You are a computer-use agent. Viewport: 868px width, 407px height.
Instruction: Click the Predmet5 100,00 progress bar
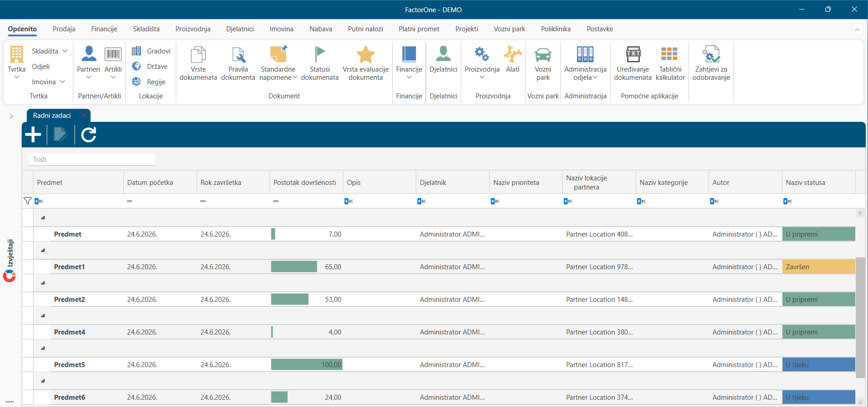coord(307,365)
